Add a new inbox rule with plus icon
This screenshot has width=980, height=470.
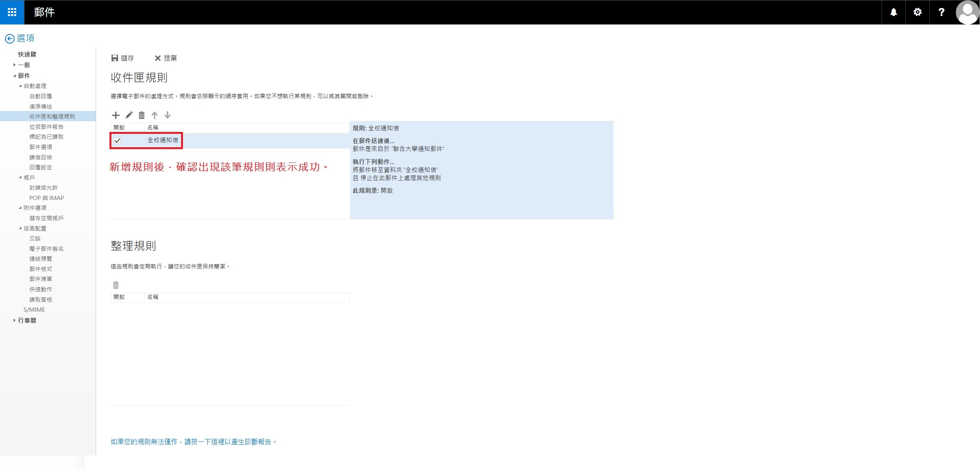point(116,115)
